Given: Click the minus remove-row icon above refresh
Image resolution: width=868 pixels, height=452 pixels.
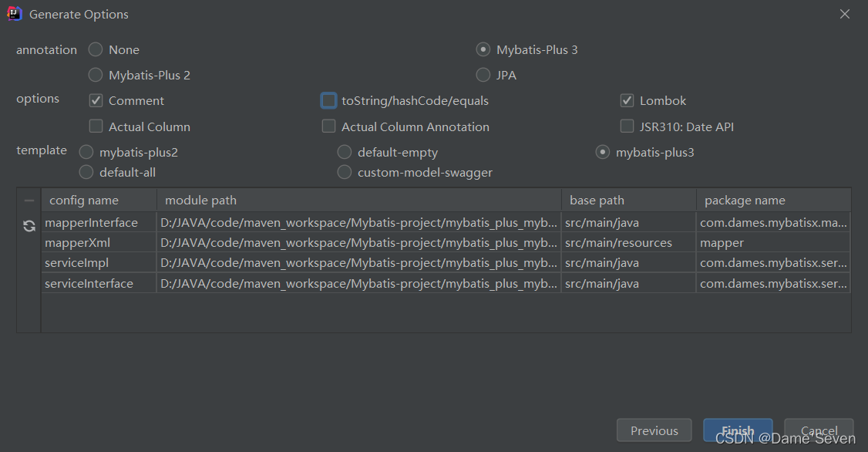Looking at the screenshot, I should coord(29,201).
